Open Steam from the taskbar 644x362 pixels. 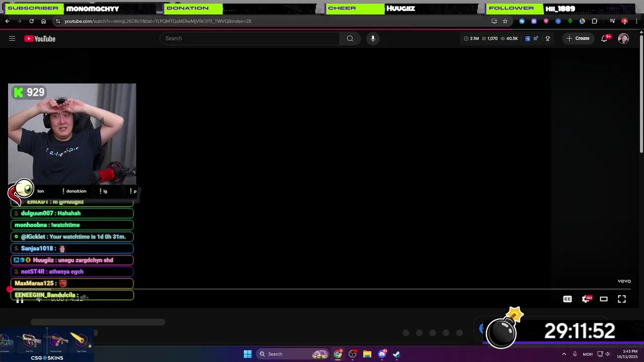tap(396, 354)
